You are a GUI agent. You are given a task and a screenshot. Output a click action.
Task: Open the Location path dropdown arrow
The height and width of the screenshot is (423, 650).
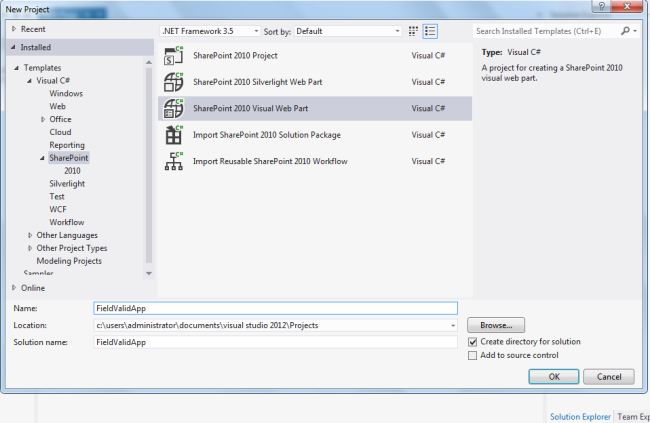click(453, 326)
